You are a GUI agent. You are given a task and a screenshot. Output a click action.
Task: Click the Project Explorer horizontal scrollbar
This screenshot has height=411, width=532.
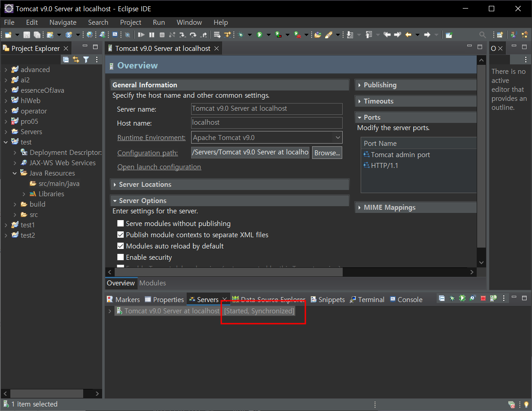point(46,393)
